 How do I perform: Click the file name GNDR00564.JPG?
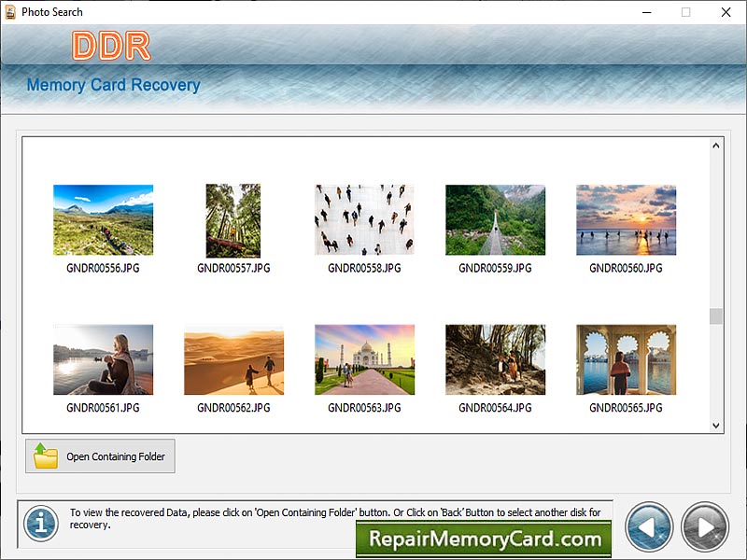pyautogui.click(x=495, y=408)
